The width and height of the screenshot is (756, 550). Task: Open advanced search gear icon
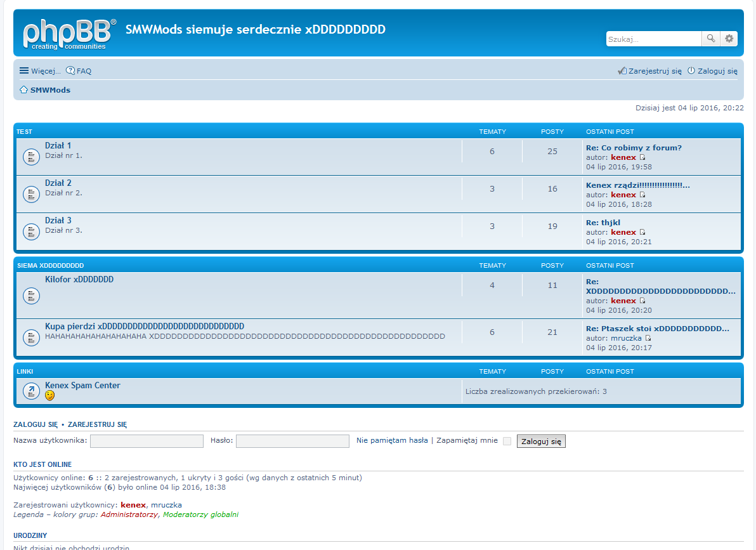coord(729,39)
